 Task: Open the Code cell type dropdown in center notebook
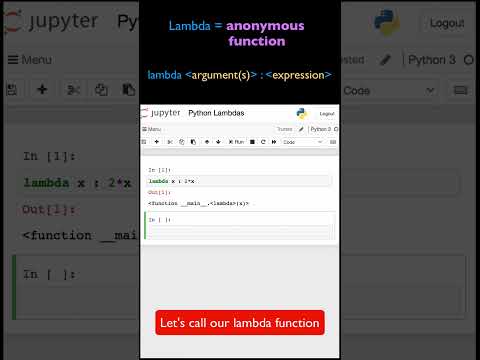(303, 142)
